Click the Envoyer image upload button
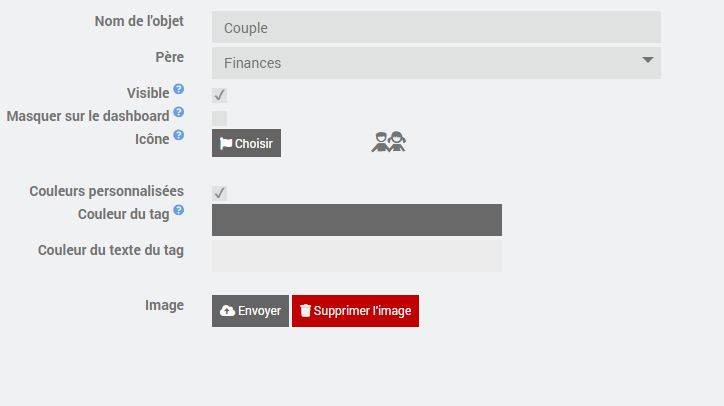Image resolution: width=724 pixels, height=406 pixels. (250, 311)
